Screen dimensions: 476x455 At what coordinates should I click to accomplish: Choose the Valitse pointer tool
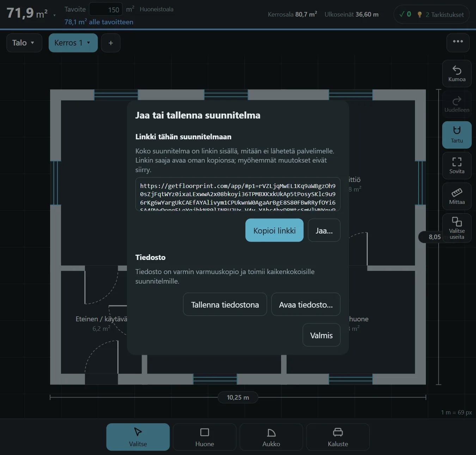[138, 437]
